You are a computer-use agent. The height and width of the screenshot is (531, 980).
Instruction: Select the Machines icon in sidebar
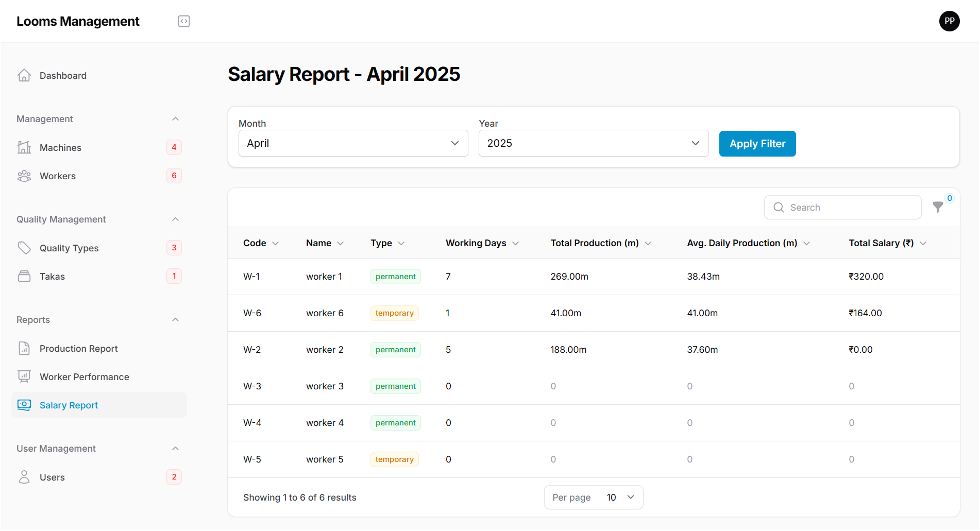(24, 147)
